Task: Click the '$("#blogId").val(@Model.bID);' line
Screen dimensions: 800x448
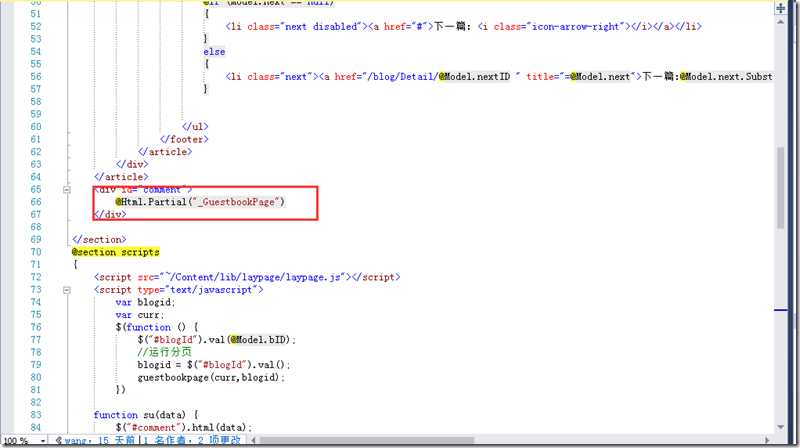Action: (x=217, y=340)
